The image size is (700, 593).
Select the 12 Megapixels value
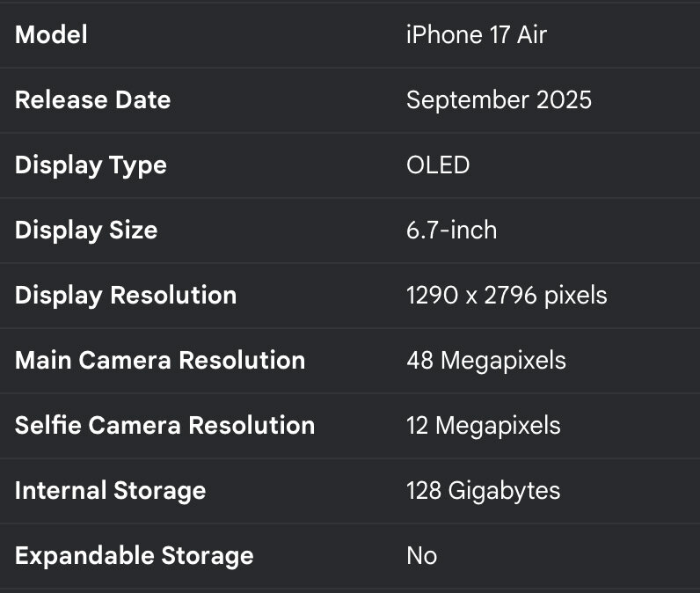pos(483,426)
